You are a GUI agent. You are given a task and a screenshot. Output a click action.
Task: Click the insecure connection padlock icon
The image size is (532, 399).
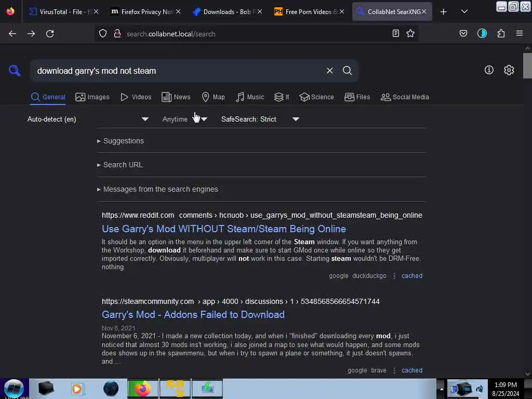117,34
